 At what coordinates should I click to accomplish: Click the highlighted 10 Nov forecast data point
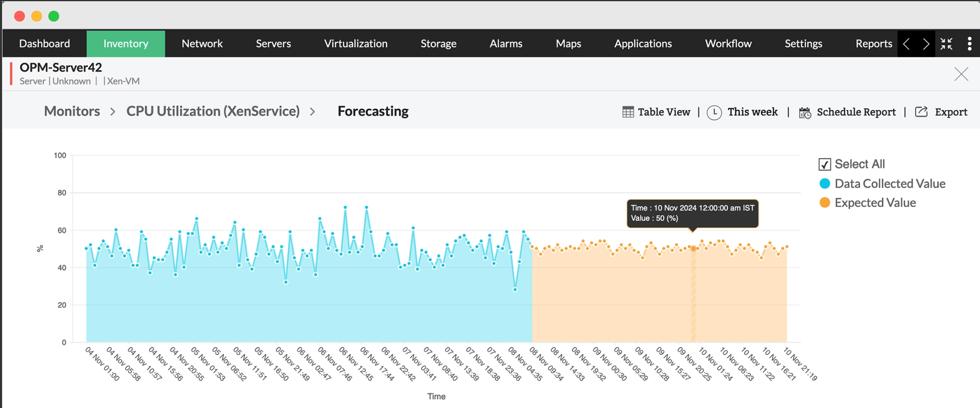pyautogui.click(x=693, y=249)
